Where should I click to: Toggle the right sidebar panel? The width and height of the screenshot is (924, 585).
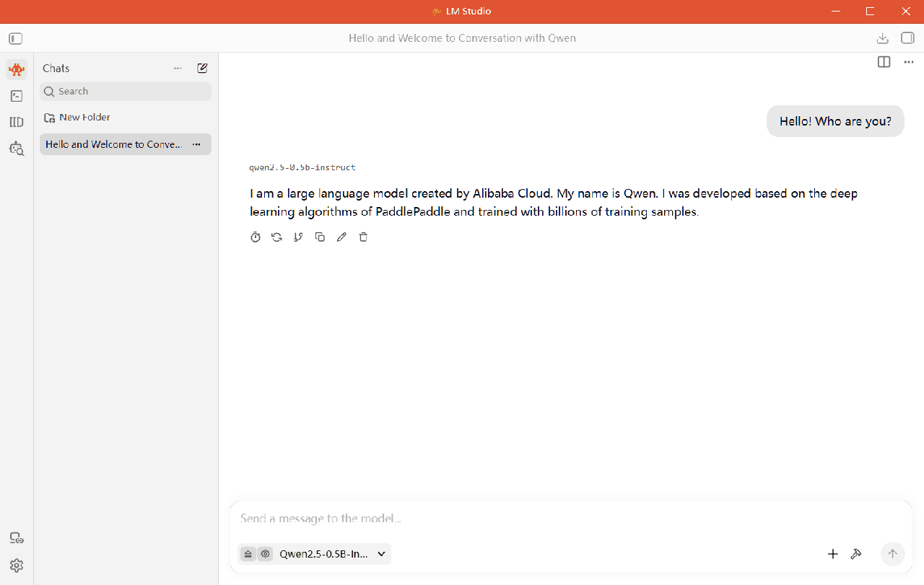point(907,38)
